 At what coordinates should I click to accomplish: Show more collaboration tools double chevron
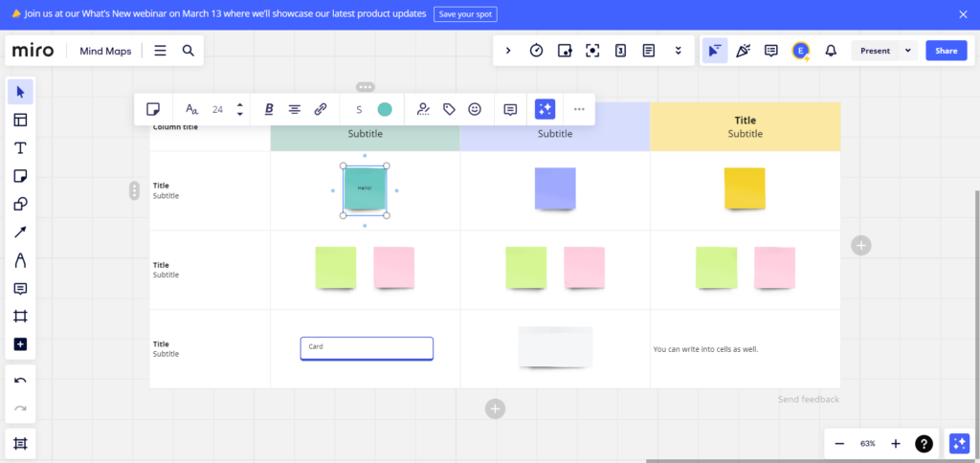click(679, 51)
